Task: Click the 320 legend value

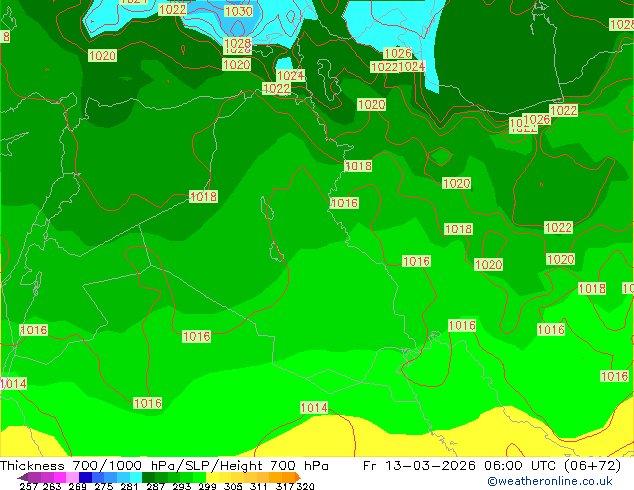Action: click(305, 486)
